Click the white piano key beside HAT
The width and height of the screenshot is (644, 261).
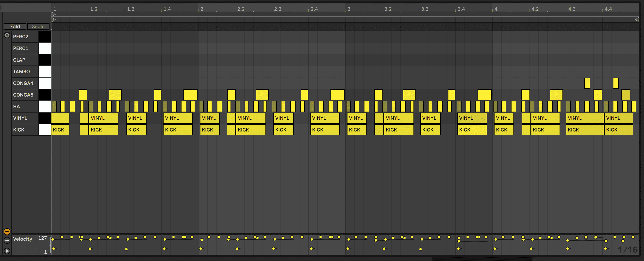point(45,106)
